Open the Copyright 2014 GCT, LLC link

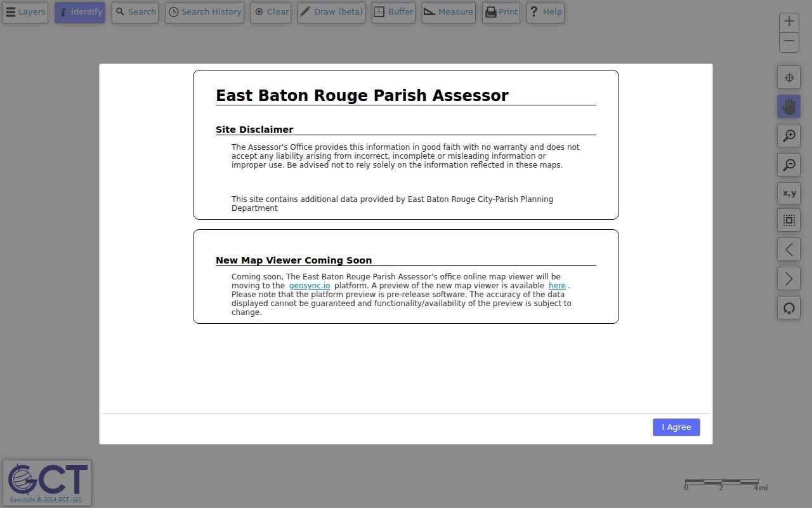click(x=46, y=500)
